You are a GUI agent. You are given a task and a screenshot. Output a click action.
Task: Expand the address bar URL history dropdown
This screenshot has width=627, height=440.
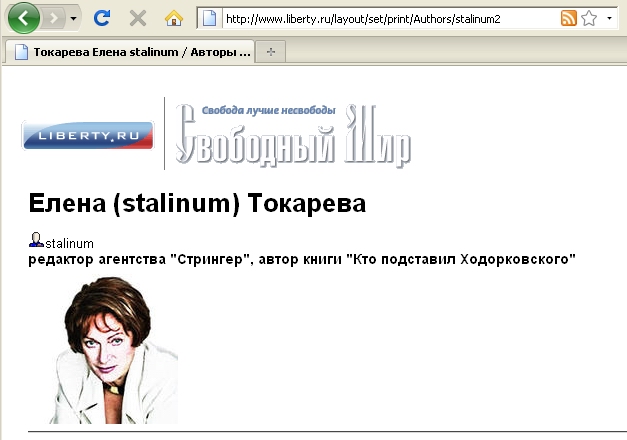pos(610,18)
